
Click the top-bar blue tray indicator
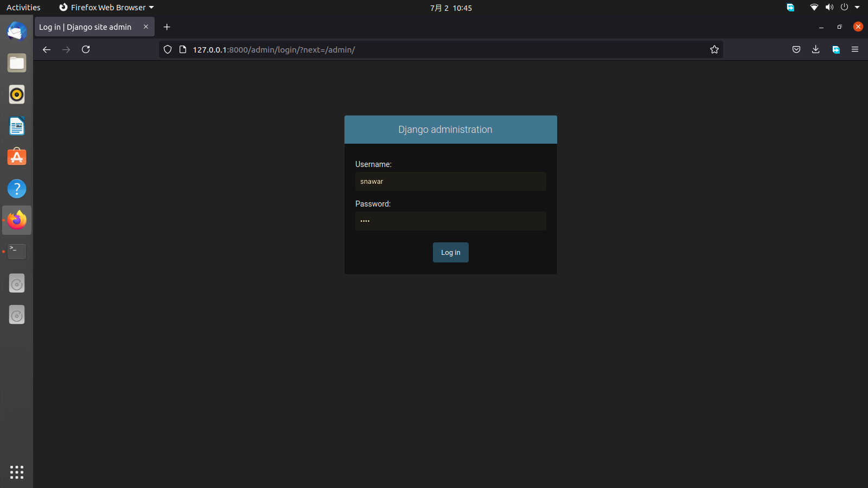790,8
